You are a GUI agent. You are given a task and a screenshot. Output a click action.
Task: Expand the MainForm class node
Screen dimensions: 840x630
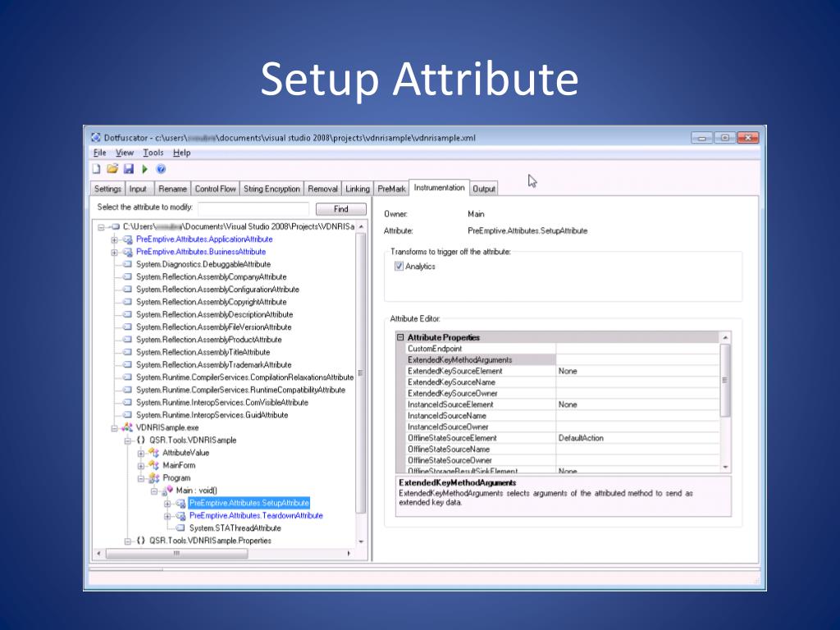[x=141, y=466]
